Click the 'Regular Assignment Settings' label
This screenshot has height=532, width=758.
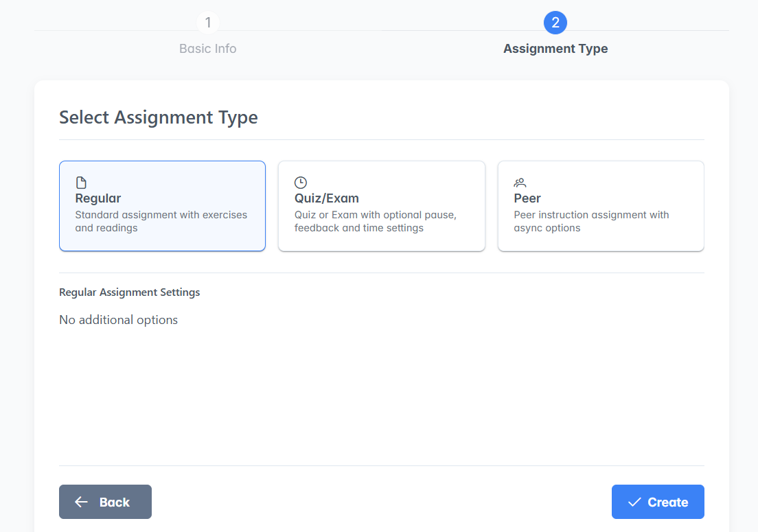click(130, 292)
